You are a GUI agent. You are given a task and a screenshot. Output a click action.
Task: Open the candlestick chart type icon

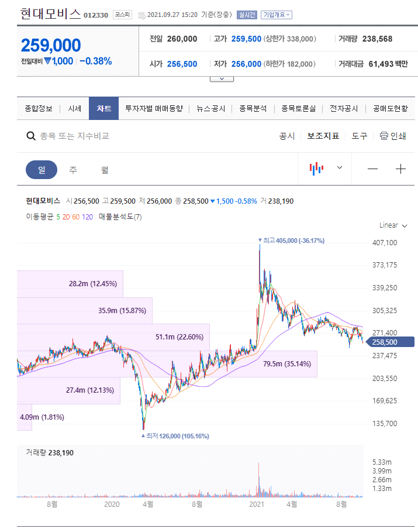tap(316, 169)
